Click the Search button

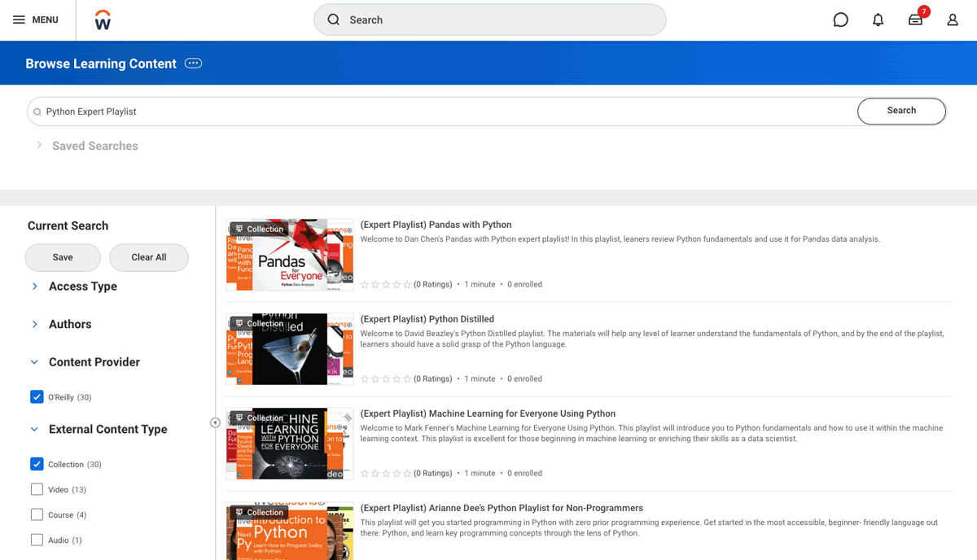(x=901, y=111)
